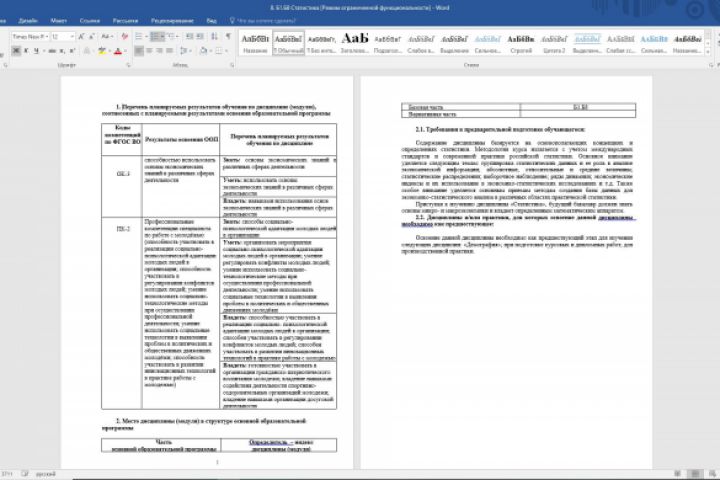Image resolution: width=720 pixels, height=480 pixels.
Task: Decrease font size with the shrink font icon
Action: (x=91, y=36)
